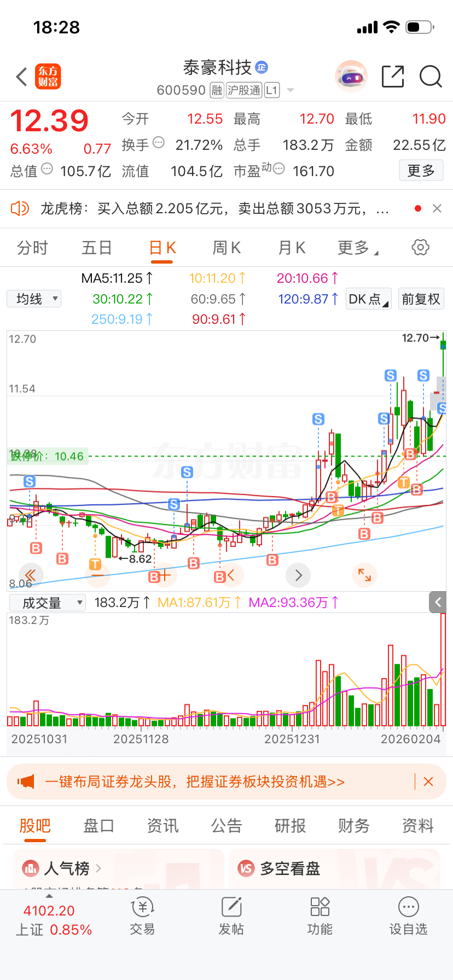Open info bubble next to 总值
Screen dimensions: 453x980
tap(47, 169)
